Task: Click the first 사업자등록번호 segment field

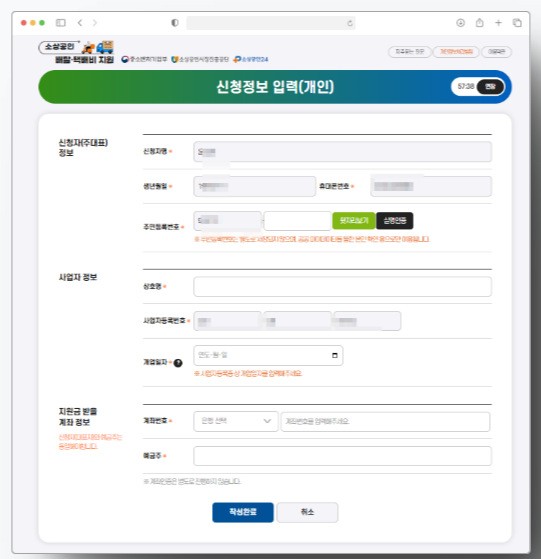Action: coord(227,321)
